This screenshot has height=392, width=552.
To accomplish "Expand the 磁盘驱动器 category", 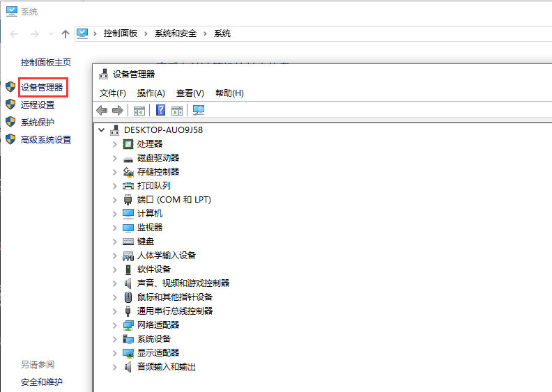I will (114, 158).
